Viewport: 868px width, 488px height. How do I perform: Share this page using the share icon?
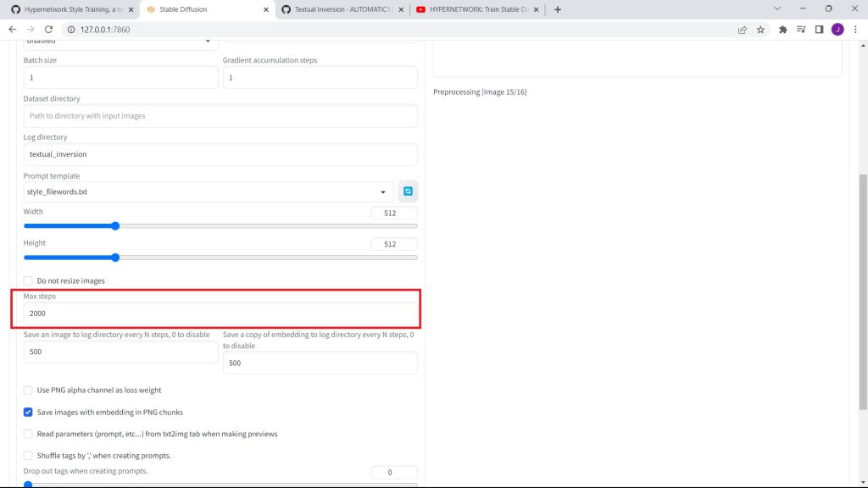(x=742, y=29)
